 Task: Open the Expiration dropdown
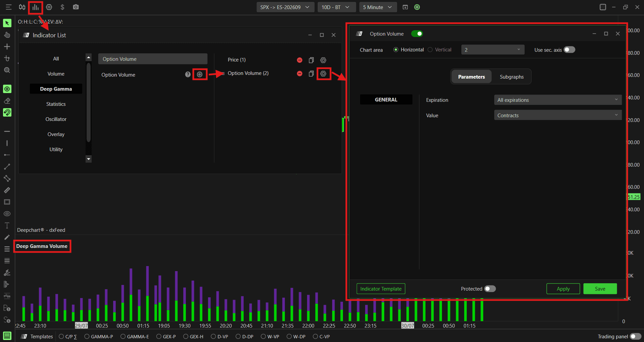558,100
